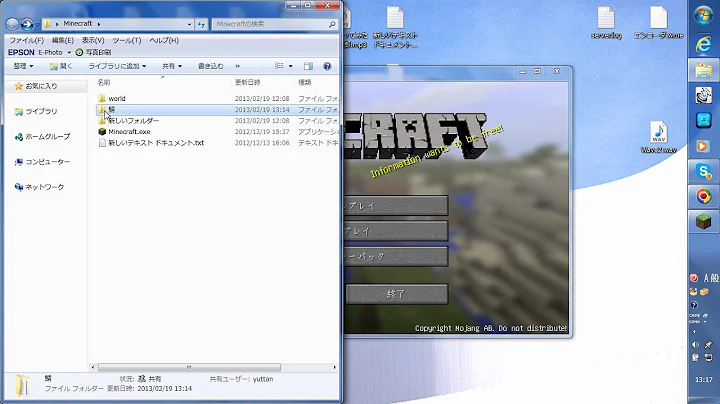Screen dimensions: 720x404
Task: Expand toolbar overflow chevron
Action: point(237,66)
